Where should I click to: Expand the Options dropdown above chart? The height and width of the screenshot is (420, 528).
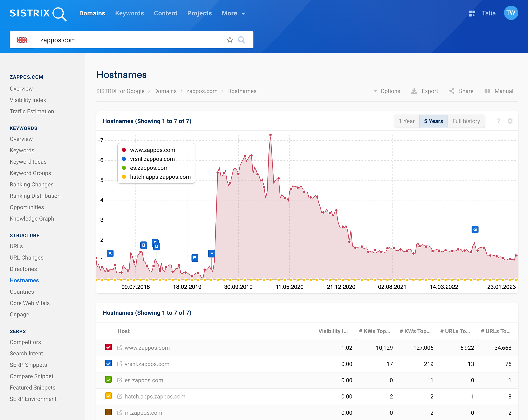click(386, 91)
